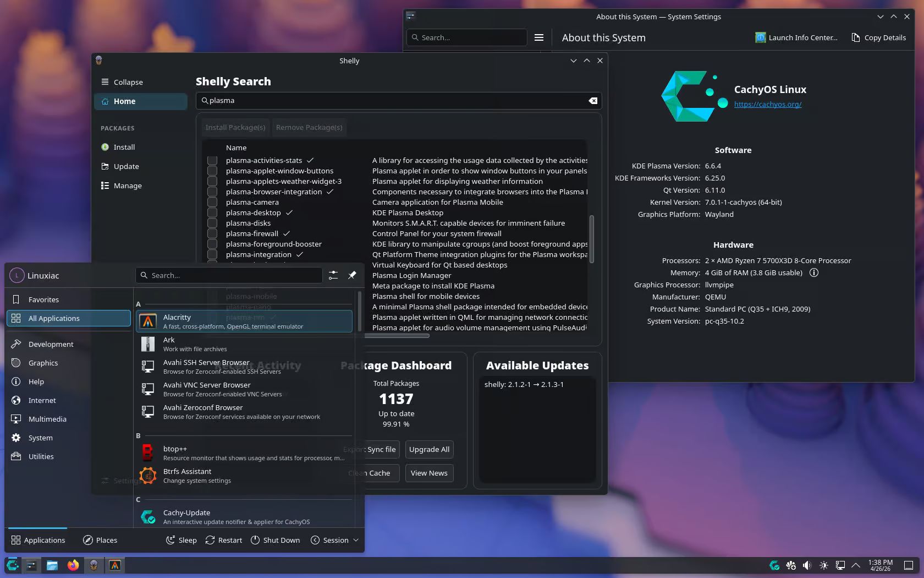The image size is (924, 578).
Task: Click the Upgrade All button
Action: tap(429, 450)
